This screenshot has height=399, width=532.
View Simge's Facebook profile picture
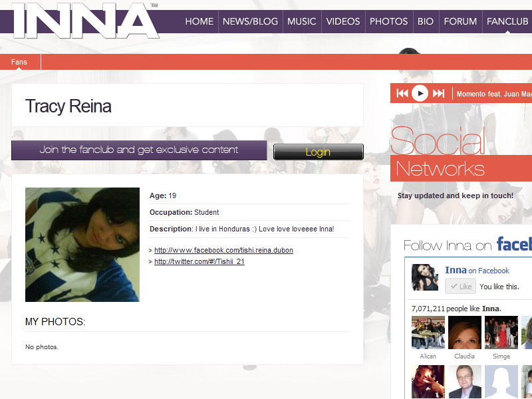tap(501, 332)
